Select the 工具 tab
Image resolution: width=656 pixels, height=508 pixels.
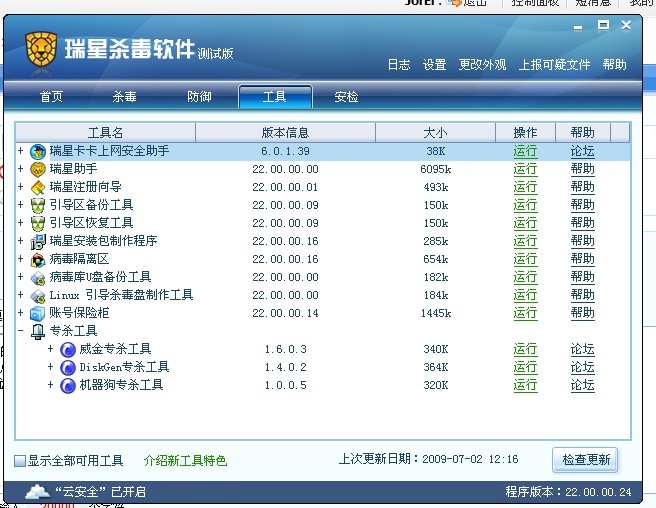(275, 97)
